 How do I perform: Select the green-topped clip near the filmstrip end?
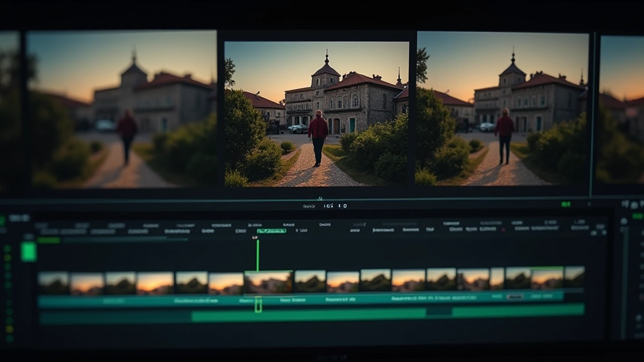[x=547, y=278]
